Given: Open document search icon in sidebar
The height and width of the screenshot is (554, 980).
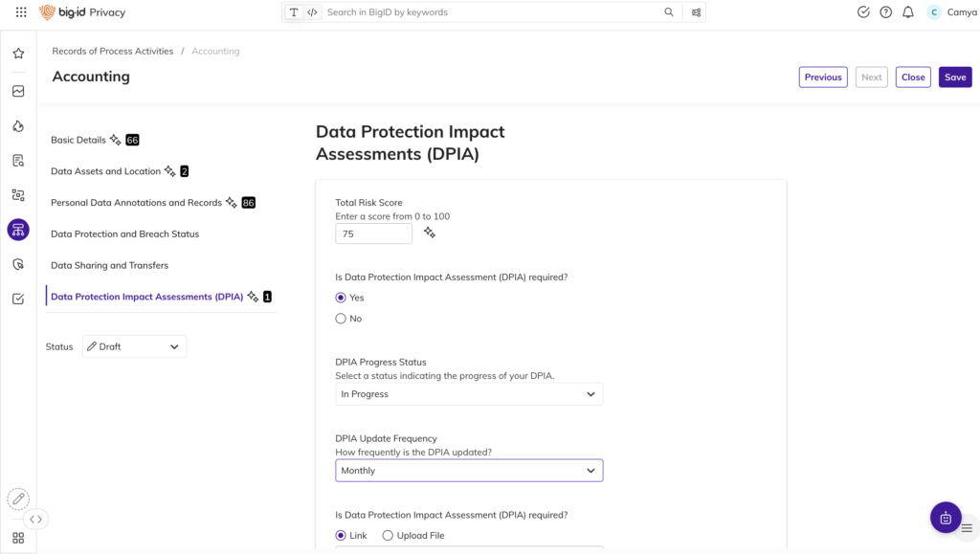Looking at the screenshot, I should point(18,161).
